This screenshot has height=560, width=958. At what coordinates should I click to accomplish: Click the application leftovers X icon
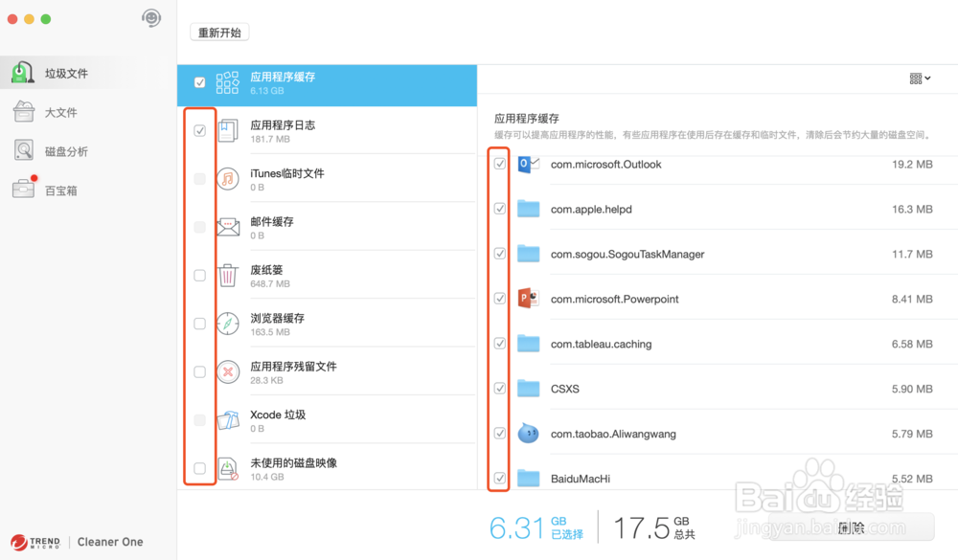[227, 372]
